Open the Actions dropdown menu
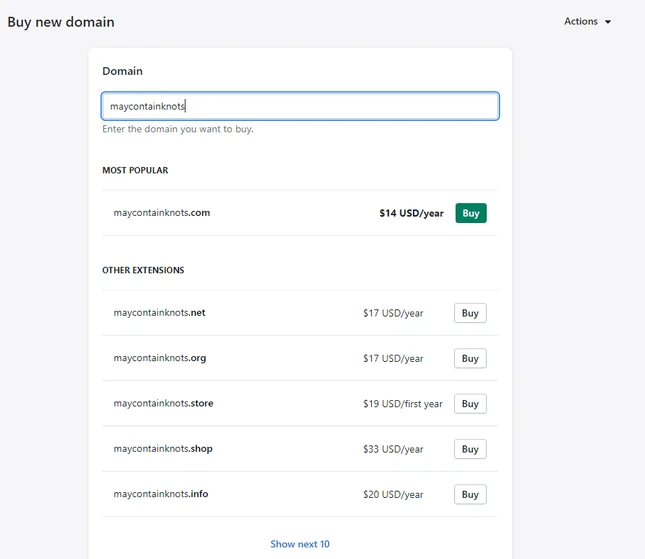The width and height of the screenshot is (645, 559). [587, 21]
